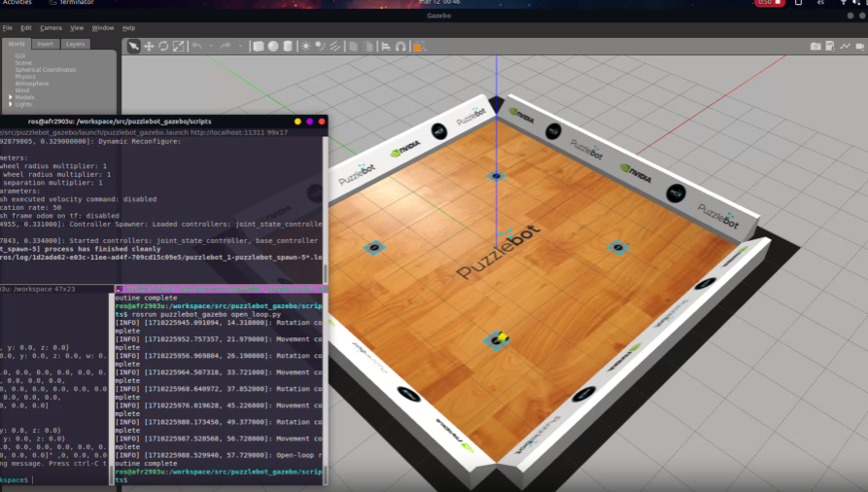Click the red recording indicator in top bar
Viewport: 868px width, 492px height.
pos(769,2)
